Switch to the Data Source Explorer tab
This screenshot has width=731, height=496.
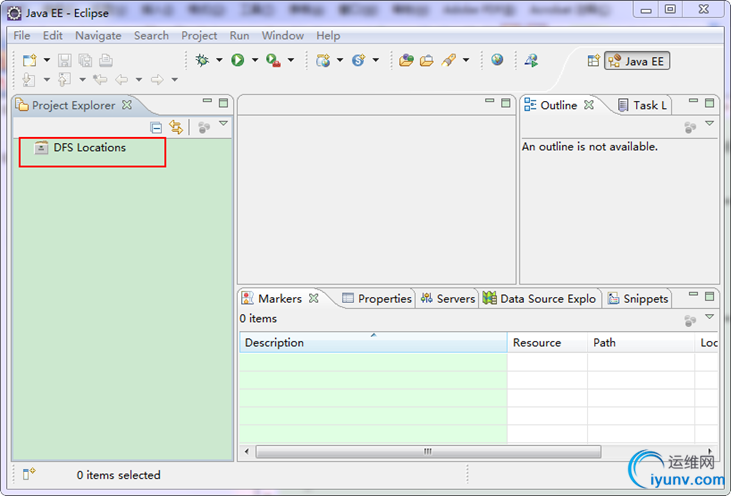tap(539, 298)
